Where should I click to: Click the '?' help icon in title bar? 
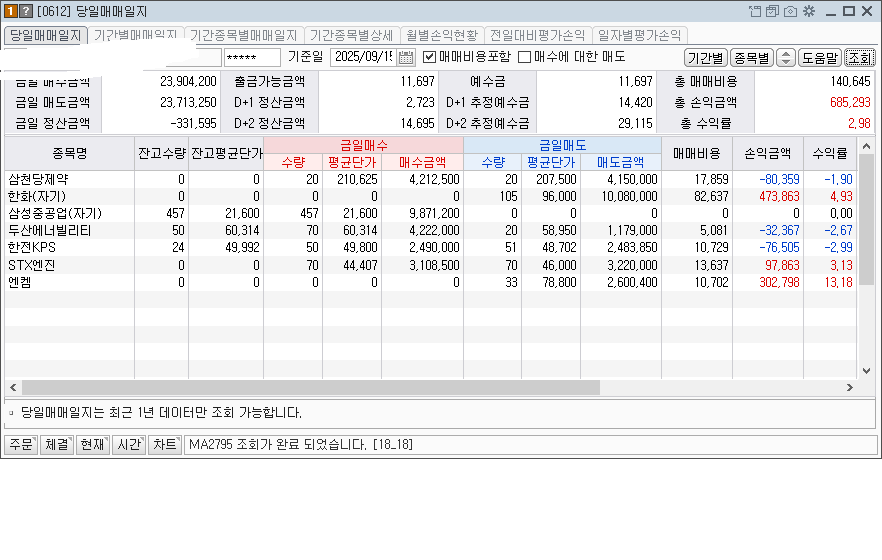click(26, 11)
